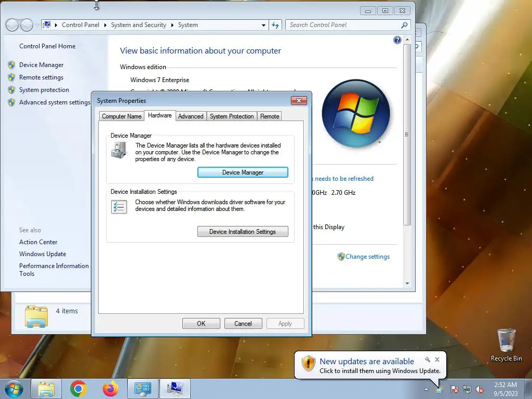Switch to System Properties taskbar button
Viewport: 532px width, 399px height.
tap(175, 389)
